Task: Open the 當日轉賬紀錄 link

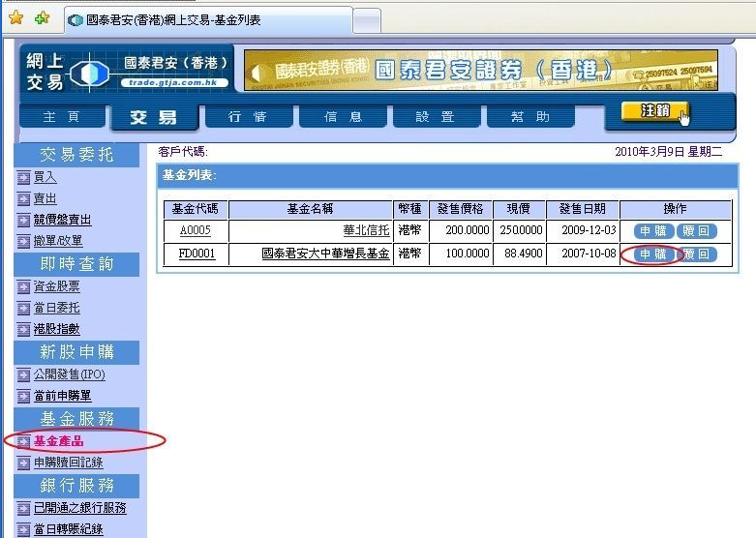Action: [x=68, y=529]
